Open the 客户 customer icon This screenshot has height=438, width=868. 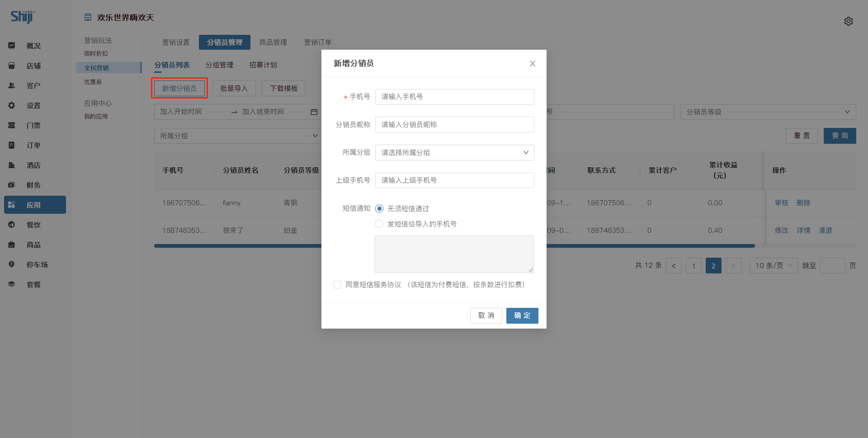[12, 85]
